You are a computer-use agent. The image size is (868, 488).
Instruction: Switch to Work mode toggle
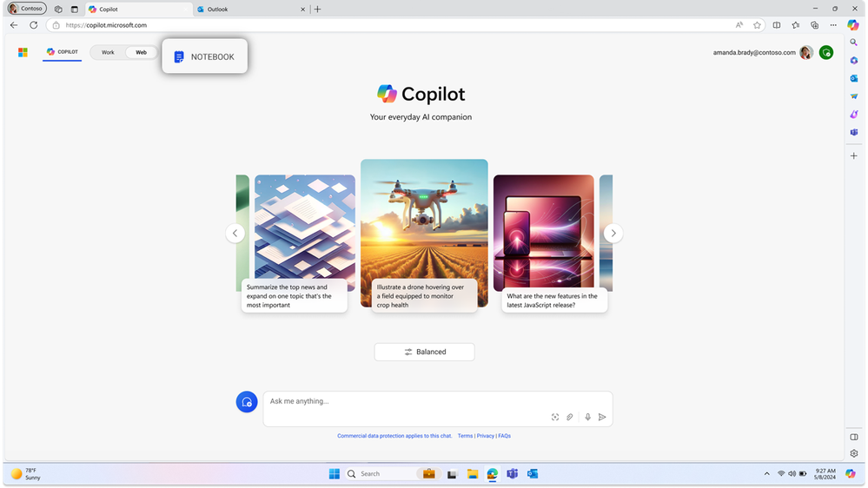(108, 53)
